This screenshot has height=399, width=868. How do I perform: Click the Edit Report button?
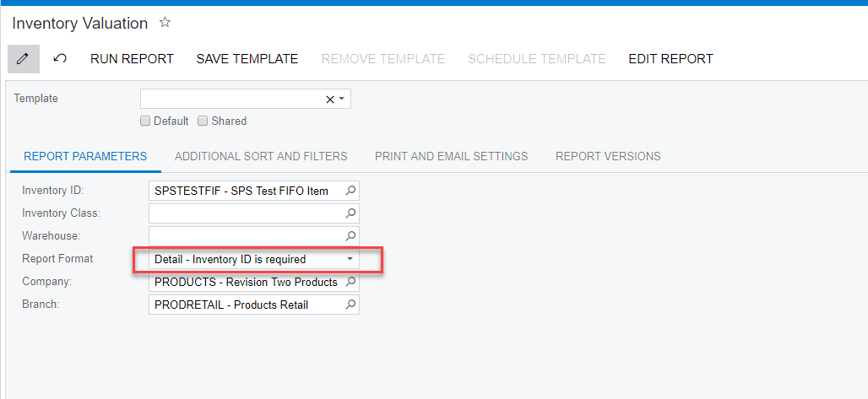coord(670,59)
